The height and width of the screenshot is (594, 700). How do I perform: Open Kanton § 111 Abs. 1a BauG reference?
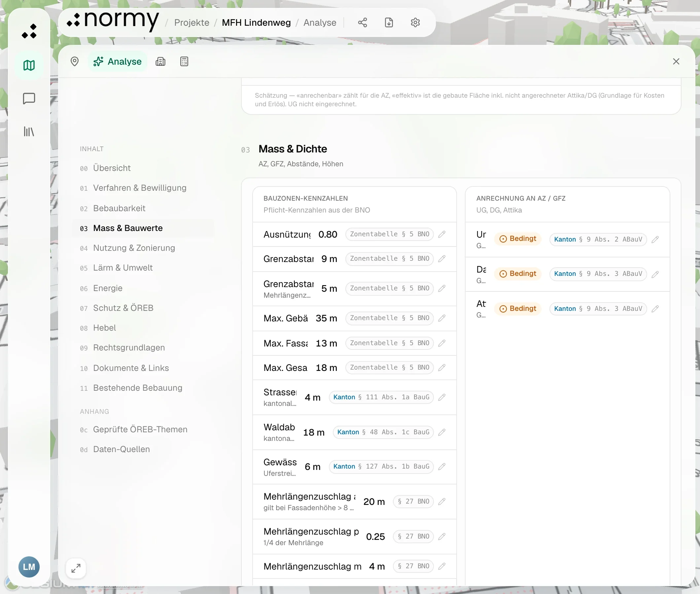381,397
